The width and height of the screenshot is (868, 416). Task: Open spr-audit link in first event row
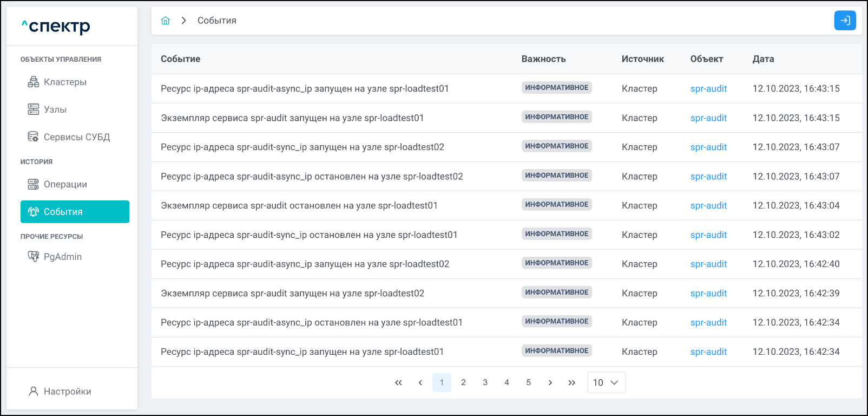click(708, 89)
